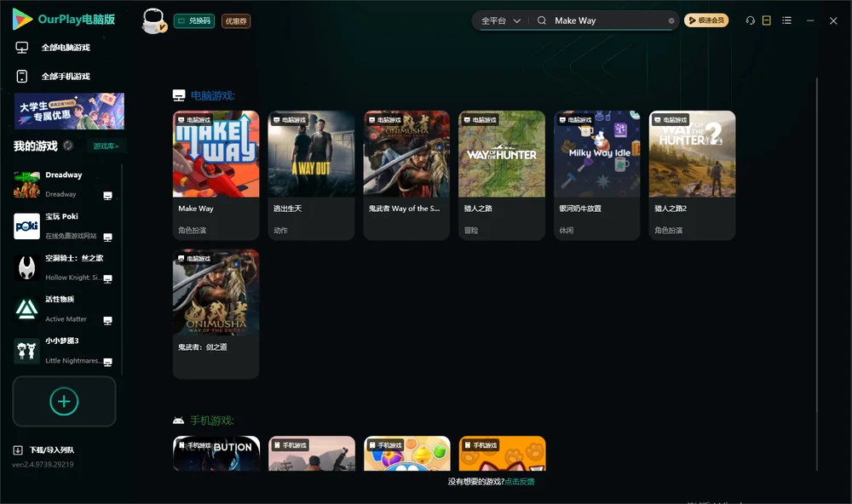The height and width of the screenshot is (504, 852).
Task: Click the 极速会员 button
Action: (x=706, y=20)
